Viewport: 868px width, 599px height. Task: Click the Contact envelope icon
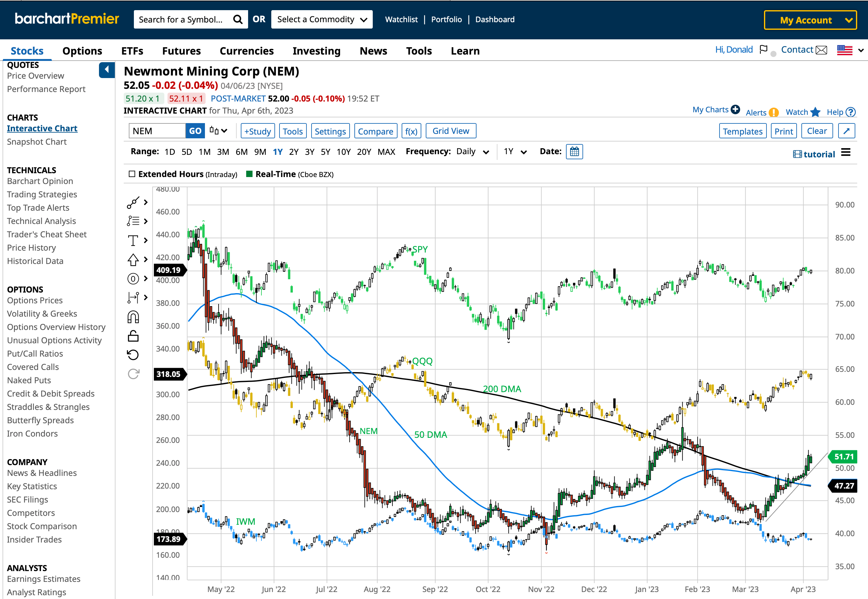821,50
